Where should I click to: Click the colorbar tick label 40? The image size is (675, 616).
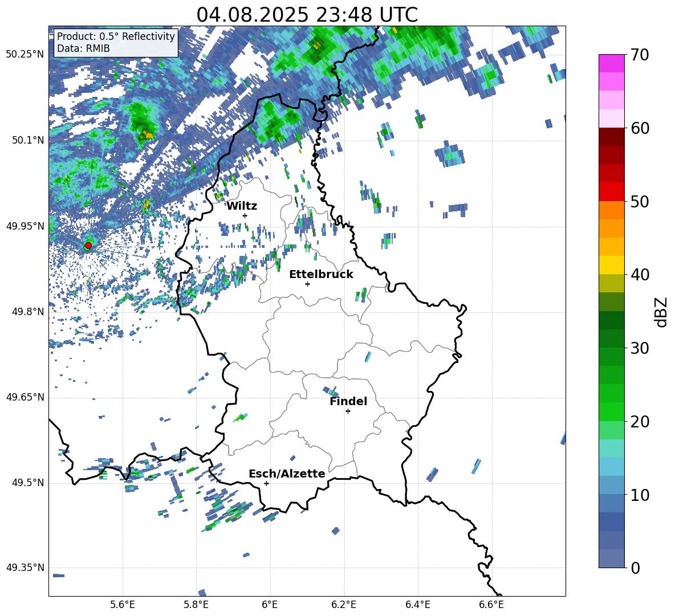tap(640, 275)
